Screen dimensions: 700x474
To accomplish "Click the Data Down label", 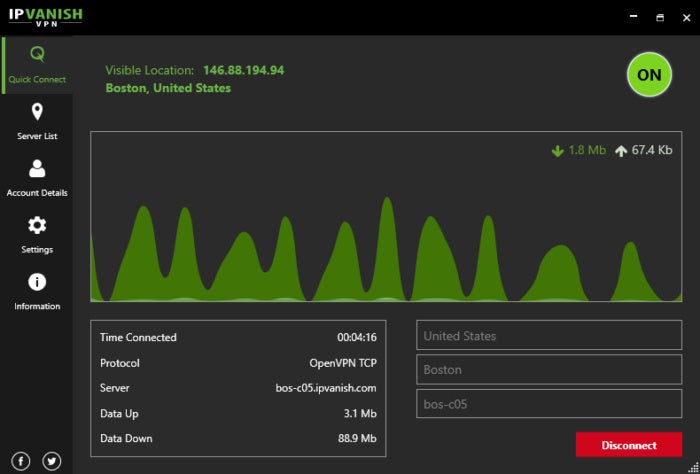I will click(126, 439).
